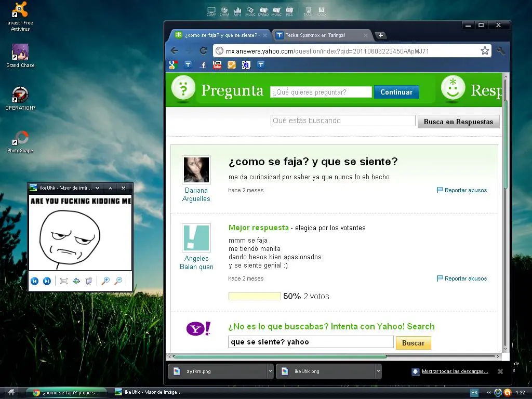Start slideshow in the image viewer
The width and height of the screenshot is (532, 399).
point(88,281)
